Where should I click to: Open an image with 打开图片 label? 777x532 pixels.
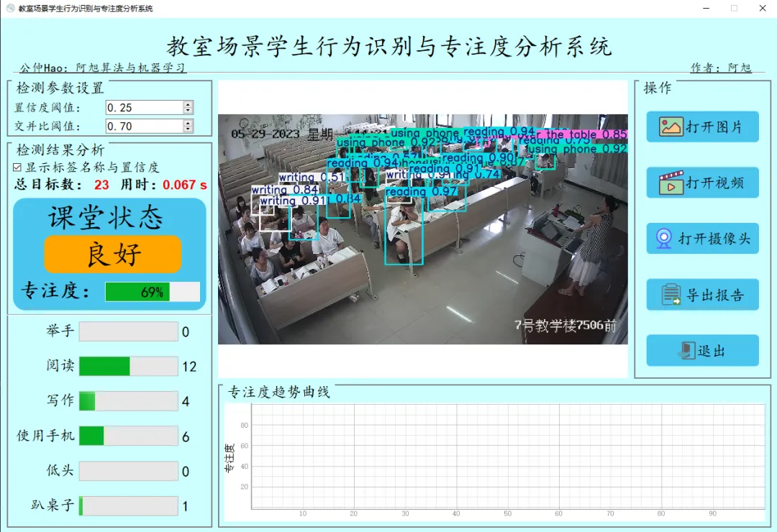click(714, 127)
